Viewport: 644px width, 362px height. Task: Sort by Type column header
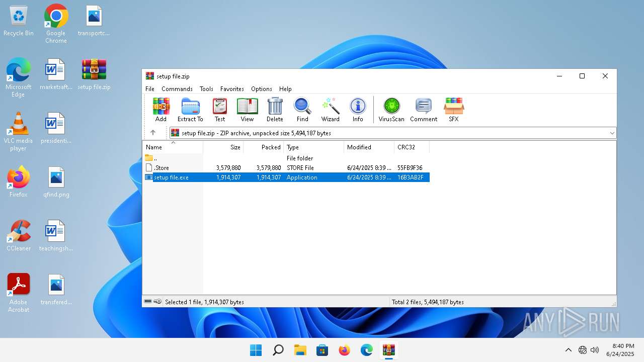click(x=314, y=147)
